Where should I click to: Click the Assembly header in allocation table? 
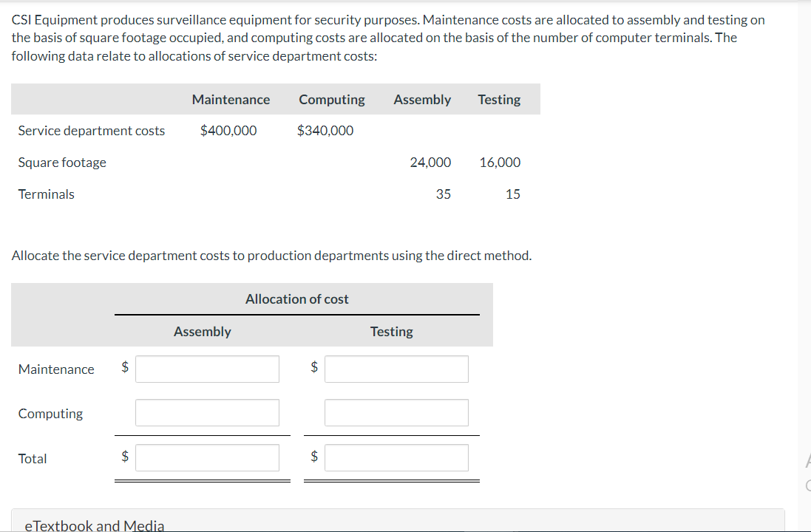pyautogui.click(x=203, y=332)
